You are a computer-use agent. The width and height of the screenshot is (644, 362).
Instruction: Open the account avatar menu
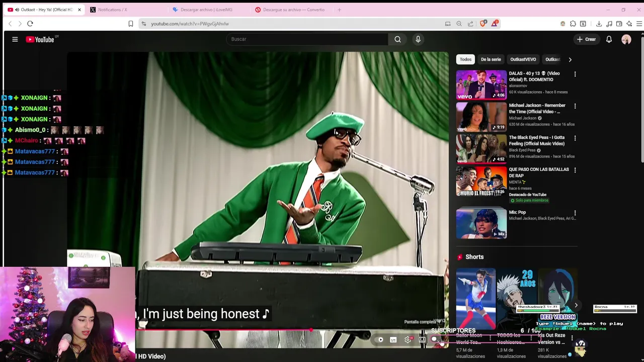[626, 39]
